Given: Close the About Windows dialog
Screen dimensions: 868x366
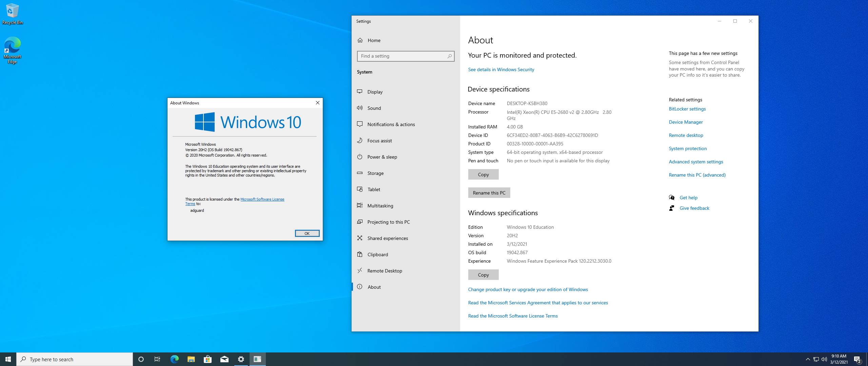Looking at the screenshot, I should click(318, 103).
